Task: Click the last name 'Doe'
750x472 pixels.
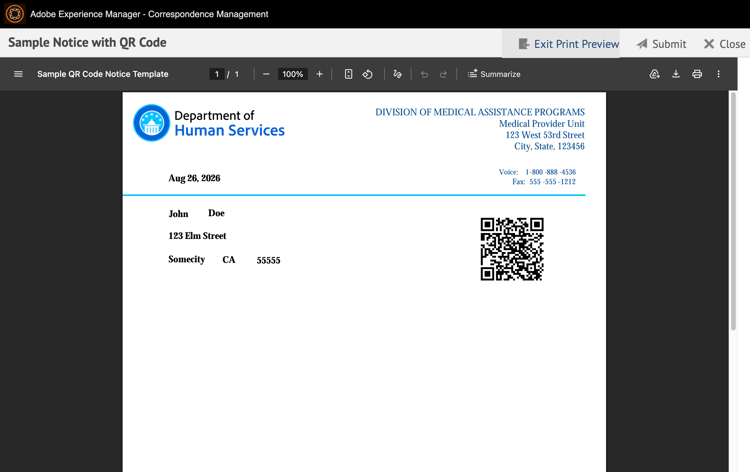Action: [216, 213]
